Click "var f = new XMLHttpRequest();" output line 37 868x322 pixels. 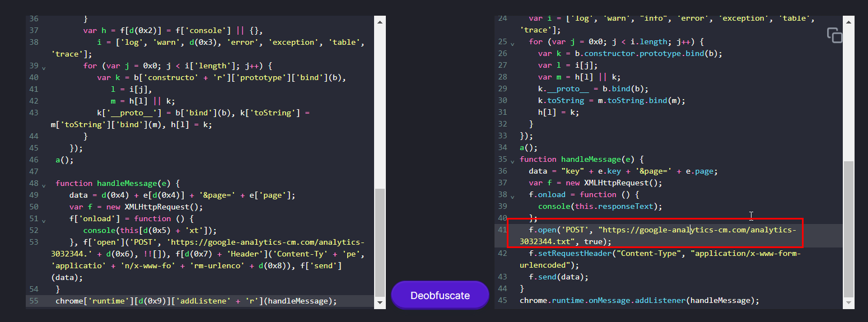point(596,183)
